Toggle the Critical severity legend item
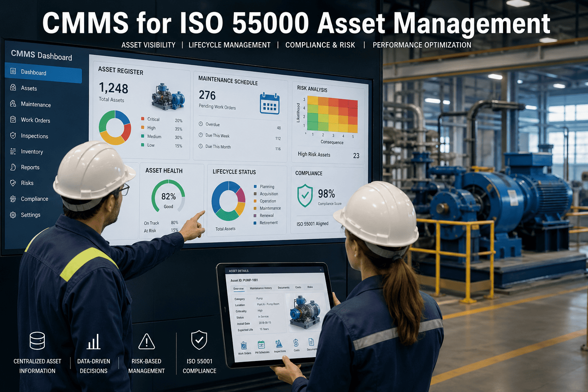Image resolution: width=588 pixels, height=392 pixels. pos(153,120)
